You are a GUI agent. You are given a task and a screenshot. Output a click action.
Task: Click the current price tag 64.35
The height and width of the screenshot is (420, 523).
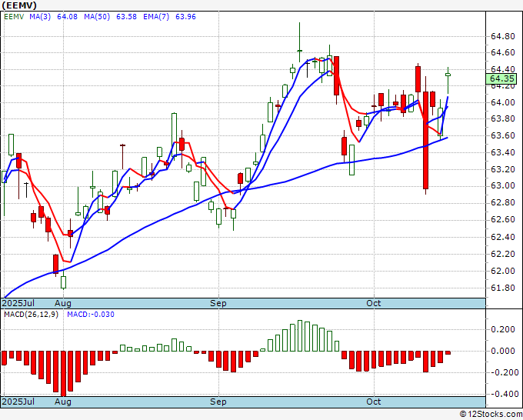501,78
